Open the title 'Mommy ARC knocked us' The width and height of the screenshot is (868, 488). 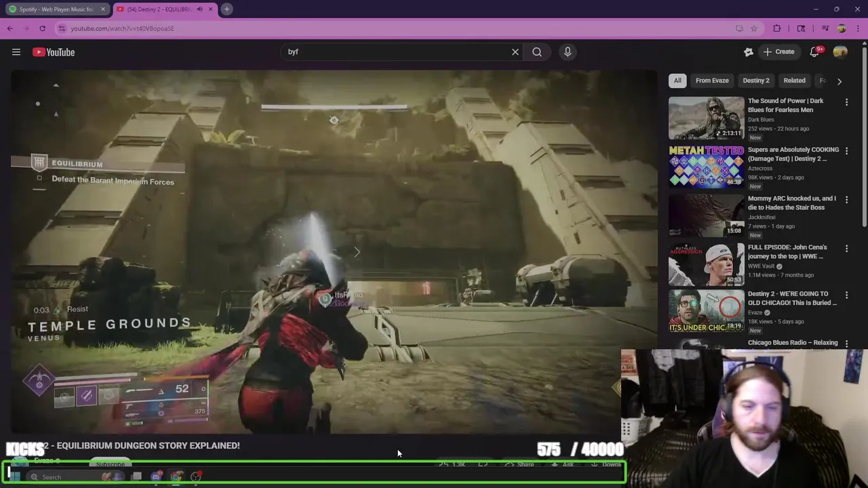coord(792,203)
